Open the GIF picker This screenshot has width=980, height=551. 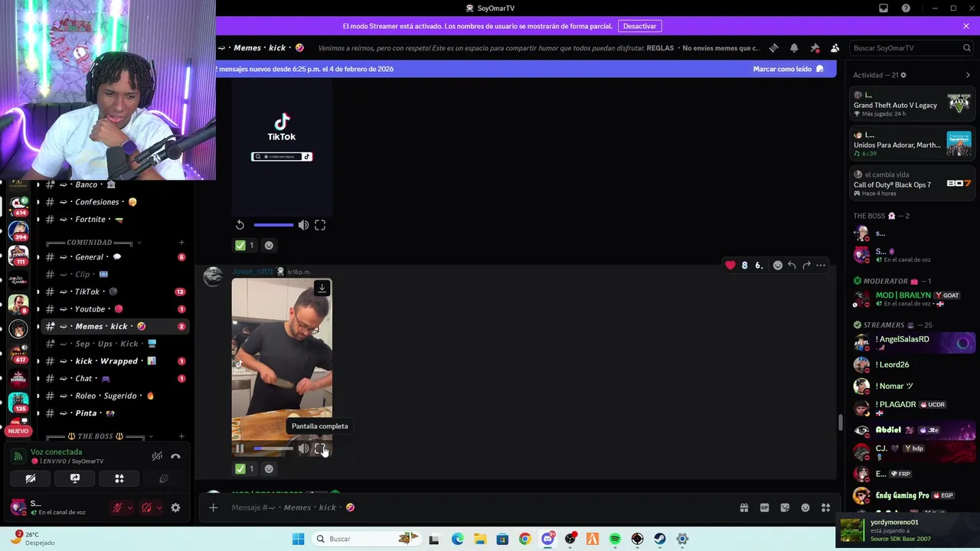[764, 507]
